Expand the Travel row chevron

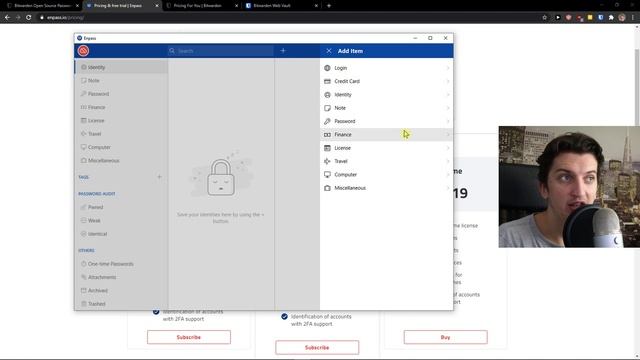[x=448, y=161]
